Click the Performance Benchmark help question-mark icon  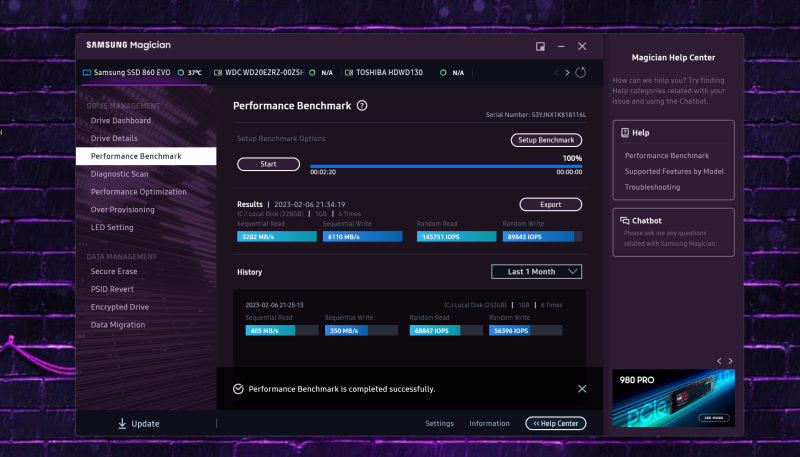[362, 105]
